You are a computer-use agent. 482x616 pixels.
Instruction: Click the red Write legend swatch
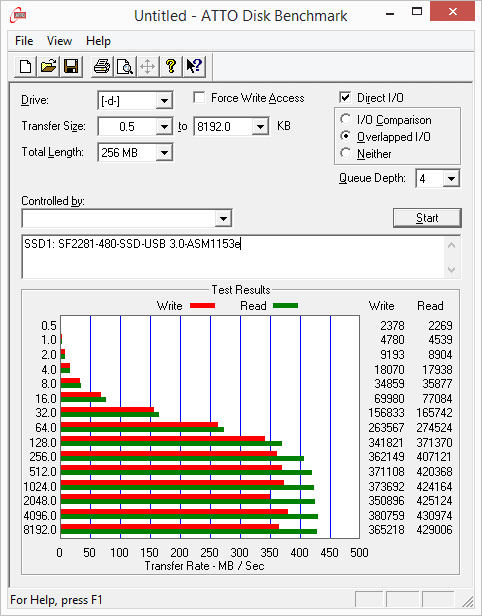coord(202,305)
